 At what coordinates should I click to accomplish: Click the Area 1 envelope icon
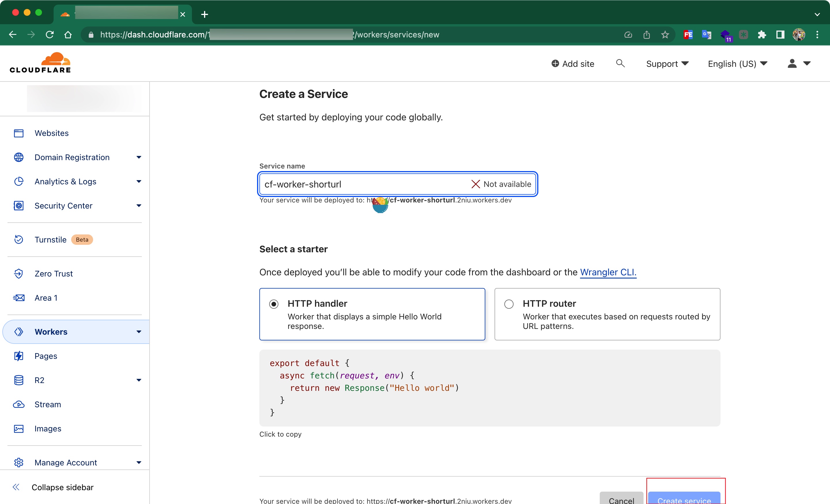18,298
